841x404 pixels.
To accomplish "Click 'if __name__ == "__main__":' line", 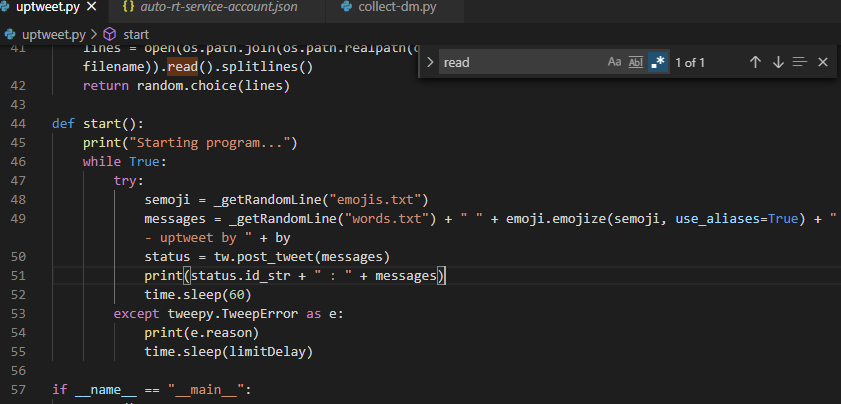I will [x=152, y=390].
